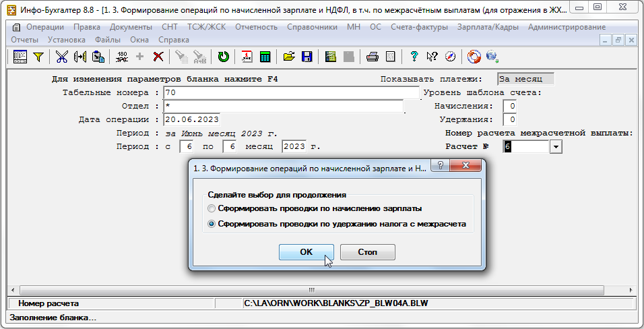Open the СНТ menu
This screenshot has height=329, width=644.
click(x=170, y=27)
